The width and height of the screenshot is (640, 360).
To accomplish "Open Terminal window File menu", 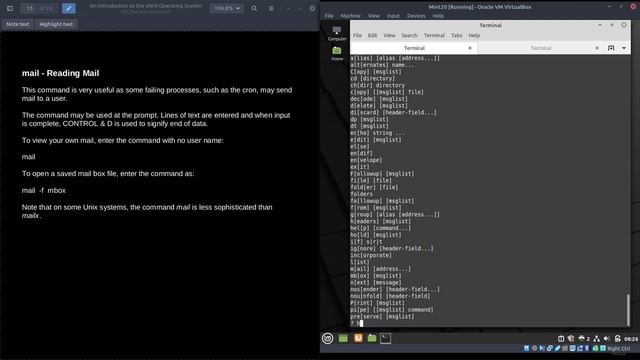I will (357, 36).
